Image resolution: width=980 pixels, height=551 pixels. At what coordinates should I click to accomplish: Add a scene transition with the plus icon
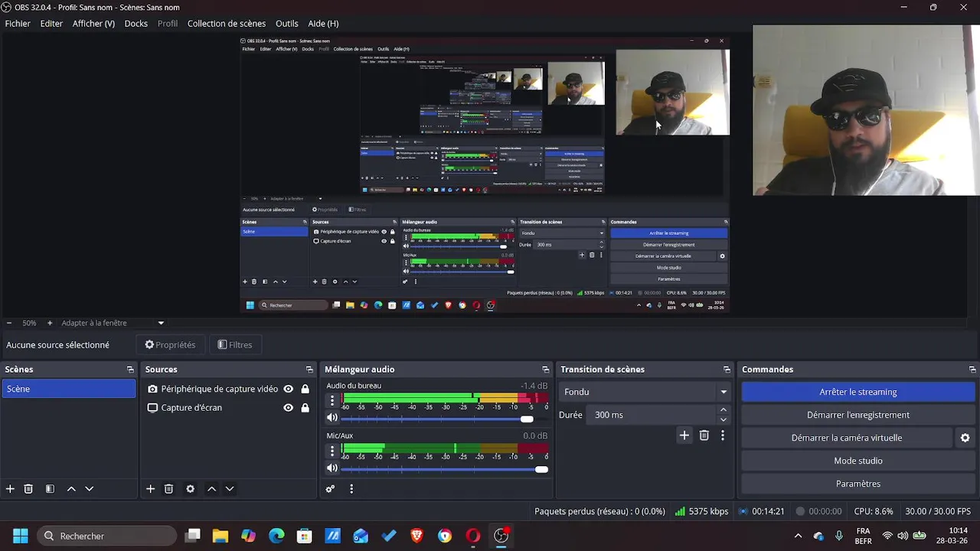[x=684, y=435]
